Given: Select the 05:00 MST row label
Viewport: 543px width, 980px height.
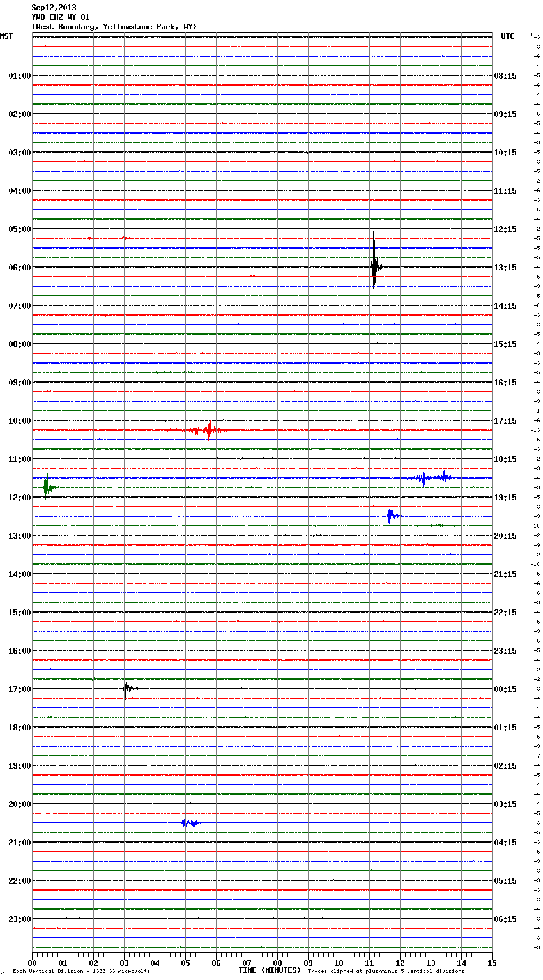Looking at the screenshot, I should 20,229.
